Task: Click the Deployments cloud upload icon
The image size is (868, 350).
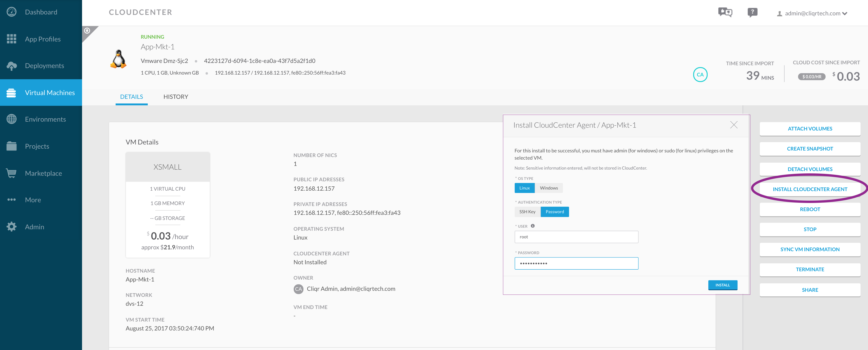Action: coord(11,66)
